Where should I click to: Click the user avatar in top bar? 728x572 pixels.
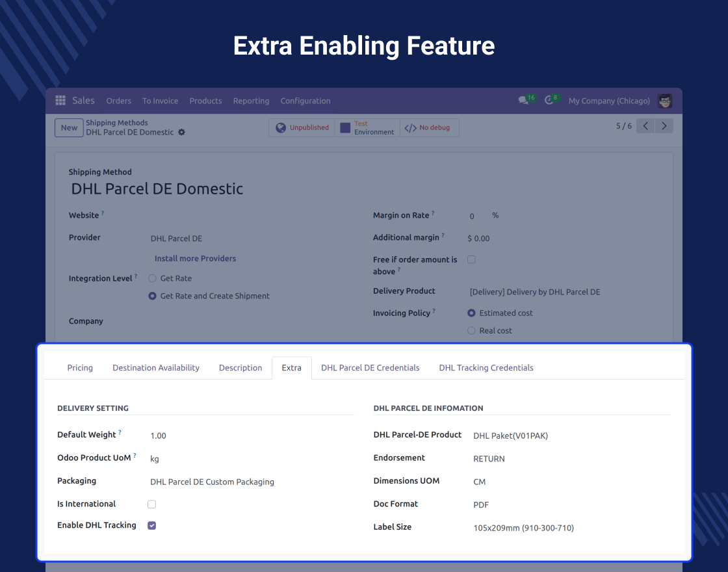pyautogui.click(x=664, y=101)
